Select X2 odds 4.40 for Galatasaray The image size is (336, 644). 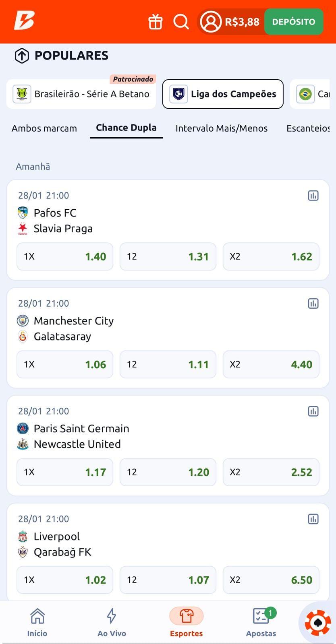point(271,364)
